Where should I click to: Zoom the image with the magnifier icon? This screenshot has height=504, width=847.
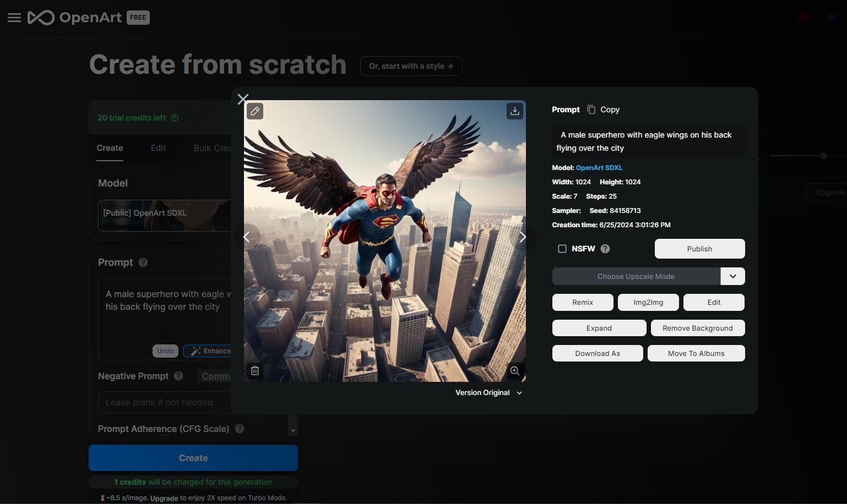[x=514, y=371]
